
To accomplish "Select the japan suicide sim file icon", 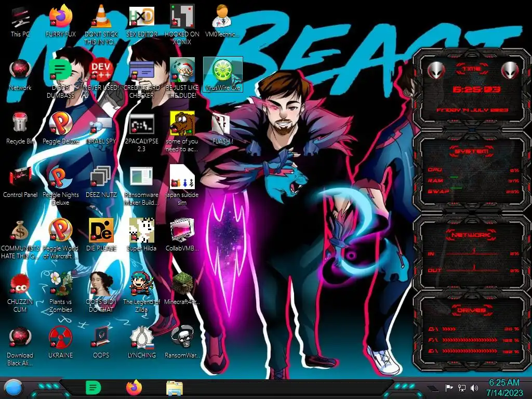I will coord(182,185).
